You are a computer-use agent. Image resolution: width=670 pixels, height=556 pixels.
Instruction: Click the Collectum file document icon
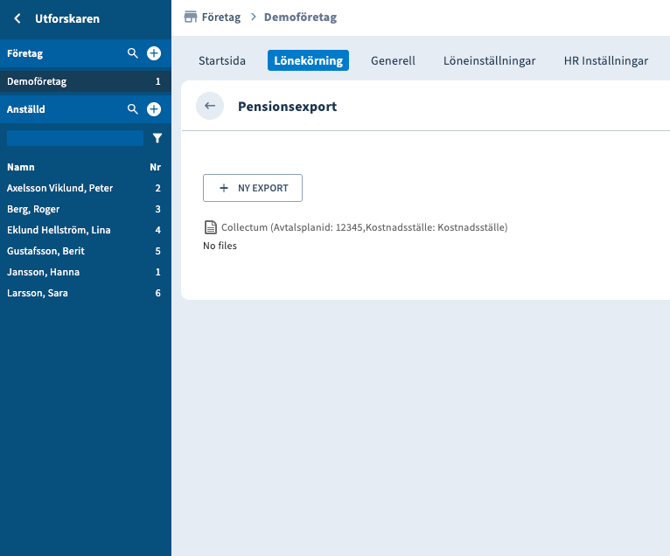[210, 227]
